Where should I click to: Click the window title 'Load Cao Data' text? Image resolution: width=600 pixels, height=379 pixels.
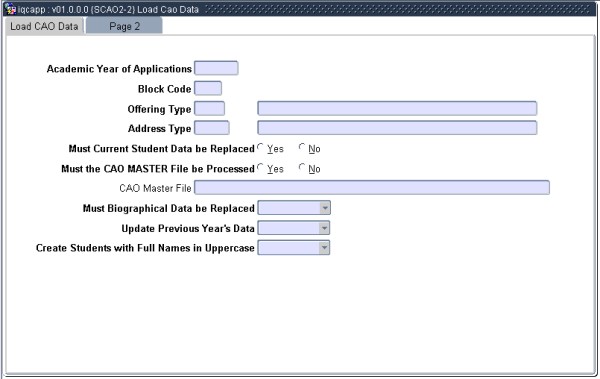pyautogui.click(x=168, y=10)
